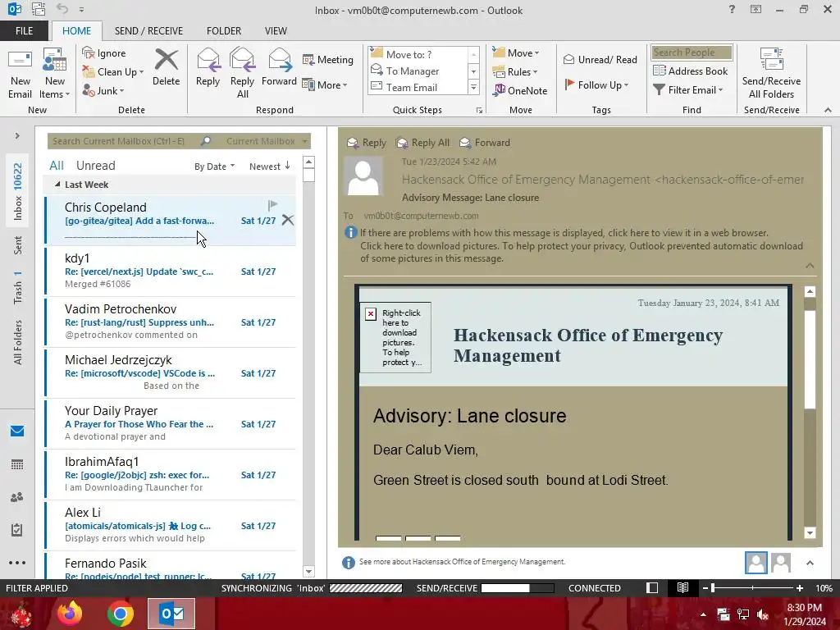The width and height of the screenshot is (840, 630).
Task: Launch Firefox from the taskbar
Action: (x=70, y=614)
